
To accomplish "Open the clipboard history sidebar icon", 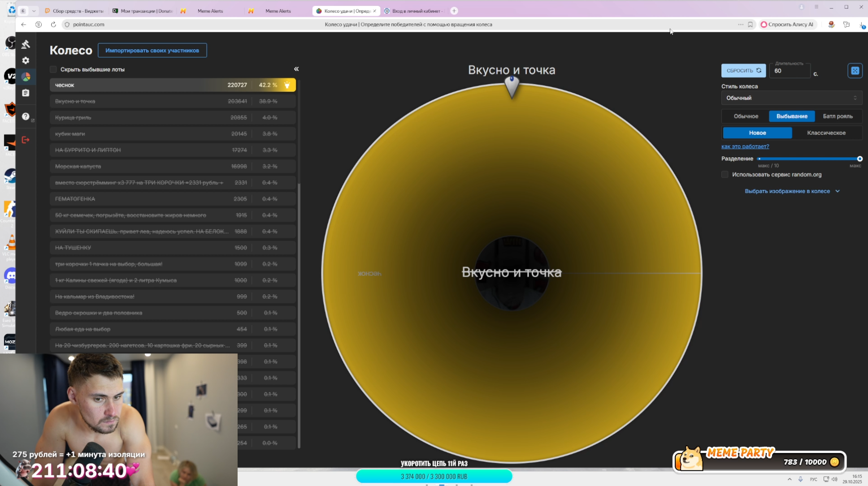I will (x=26, y=93).
